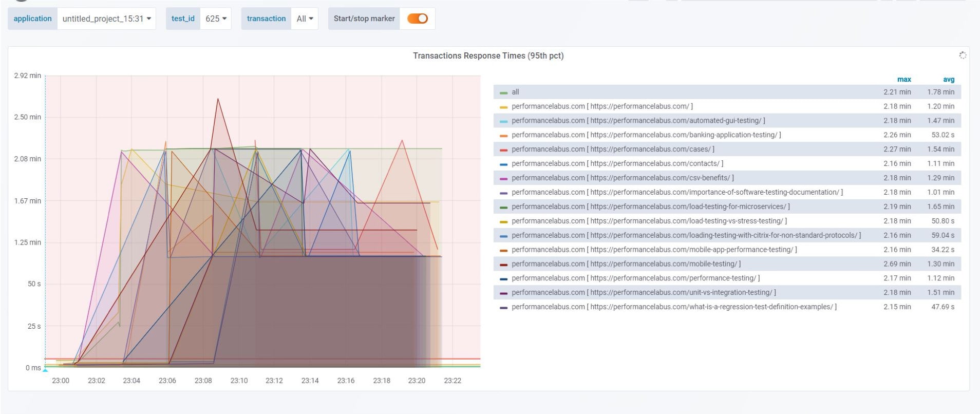The height and width of the screenshot is (414, 980).
Task: Select the load-testing-for-microservices legend series
Action: coord(651,206)
